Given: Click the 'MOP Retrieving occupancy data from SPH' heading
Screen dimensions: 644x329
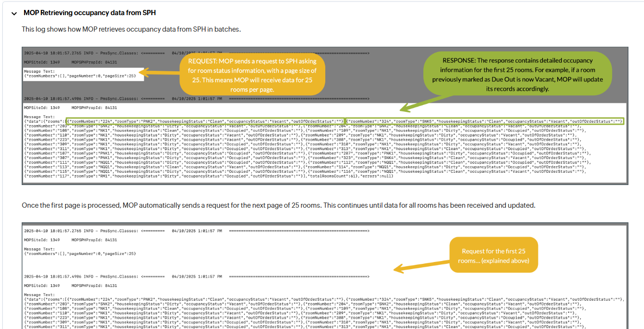Looking at the screenshot, I should (90, 13).
